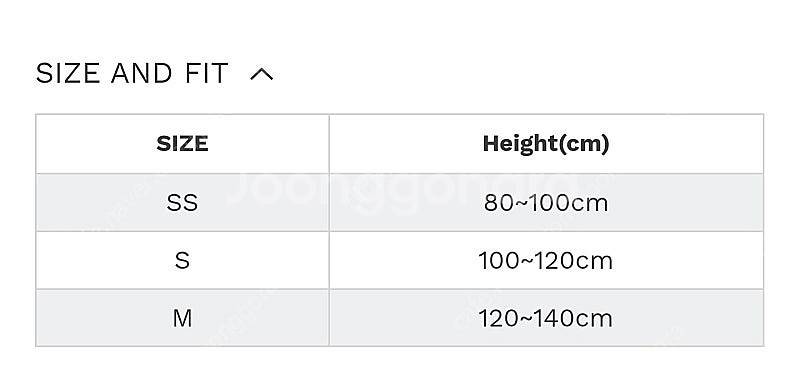Image resolution: width=800 pixels, height=376 pixels.
Task: Select the 80~100cm height cell
Action: tap(546, 203)
